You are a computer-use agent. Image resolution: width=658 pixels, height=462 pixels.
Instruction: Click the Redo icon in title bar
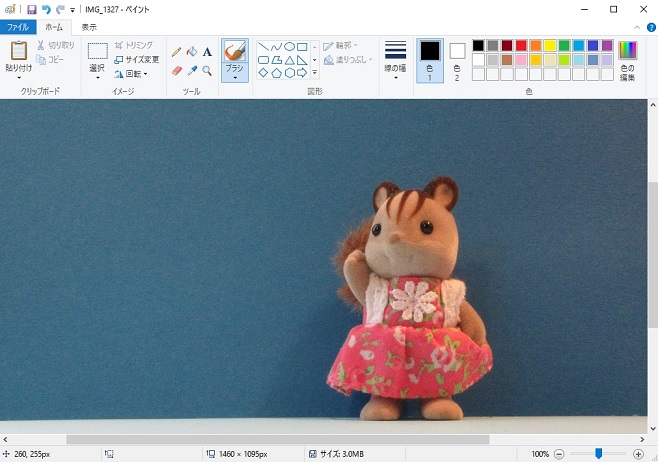click(x=60, y=9)
